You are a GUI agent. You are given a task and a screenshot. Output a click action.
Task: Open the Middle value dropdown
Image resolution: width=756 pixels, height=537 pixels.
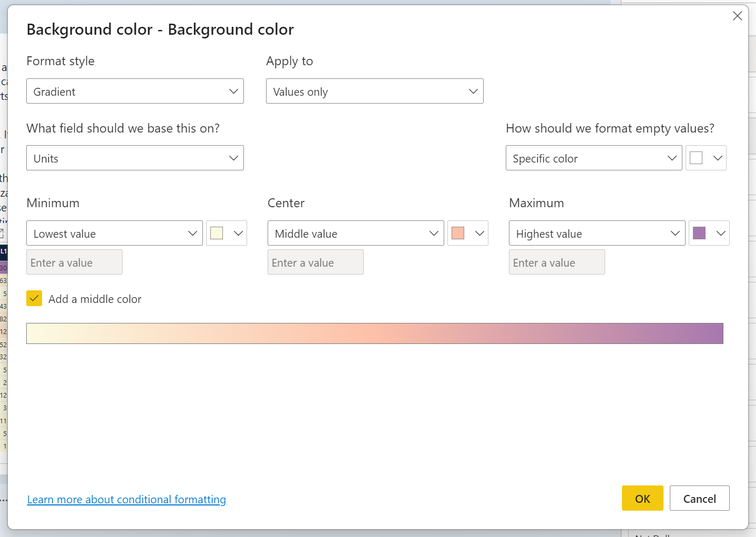pos(356,233)
